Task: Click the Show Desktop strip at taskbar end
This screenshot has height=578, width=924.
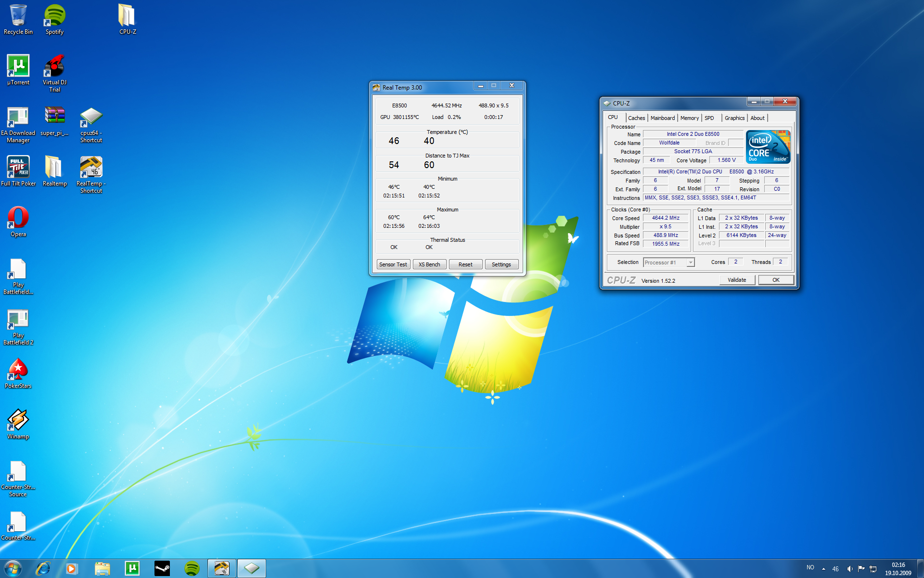Action: tap(920, 569)
